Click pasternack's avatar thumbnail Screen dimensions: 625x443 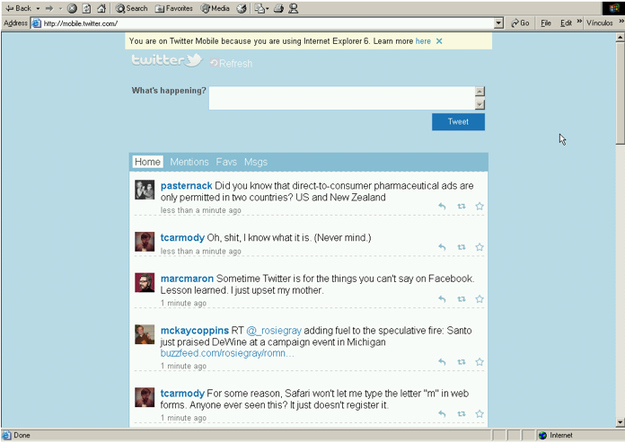click(x=144, y=190)
